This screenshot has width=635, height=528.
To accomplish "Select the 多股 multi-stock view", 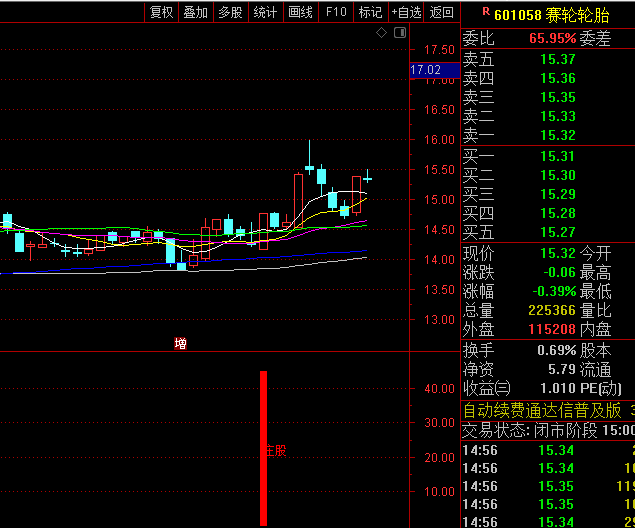I will [x=230, y=12].
